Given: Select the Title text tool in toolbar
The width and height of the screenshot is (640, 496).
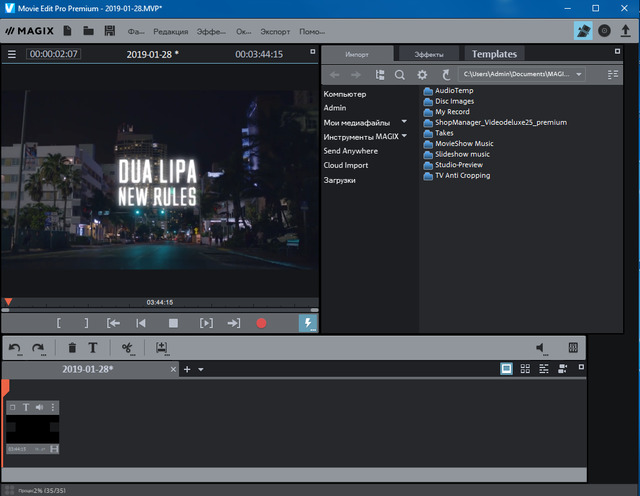Looking at the screenshot, I should point(93,348).
